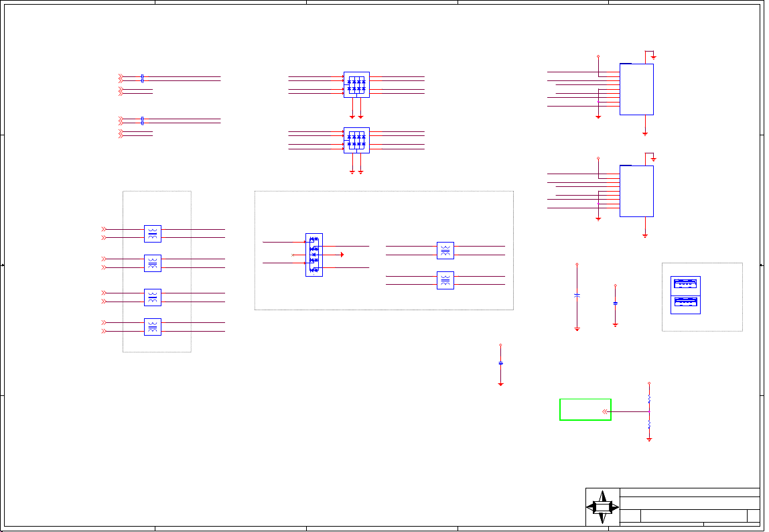Pick the lower port of the stacked USB connector
This screenshot has width=769, height=532.
(685, 302)
